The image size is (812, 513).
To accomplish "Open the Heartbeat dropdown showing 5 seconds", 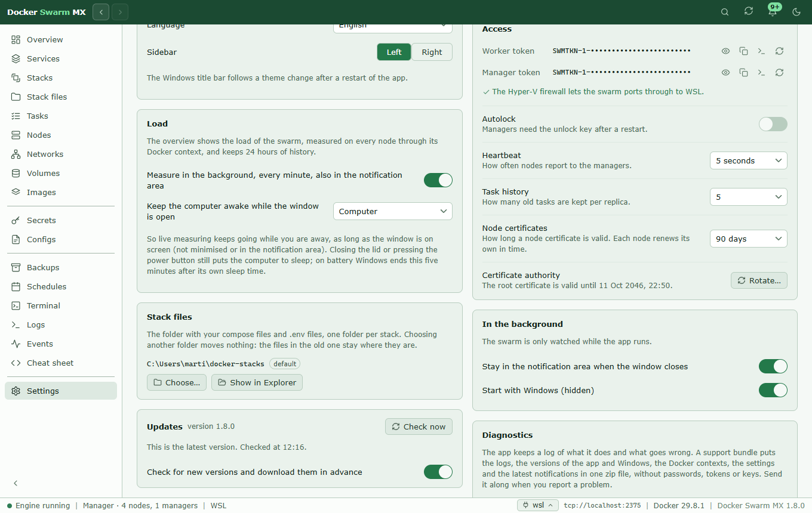I will (x=749, y=160).
